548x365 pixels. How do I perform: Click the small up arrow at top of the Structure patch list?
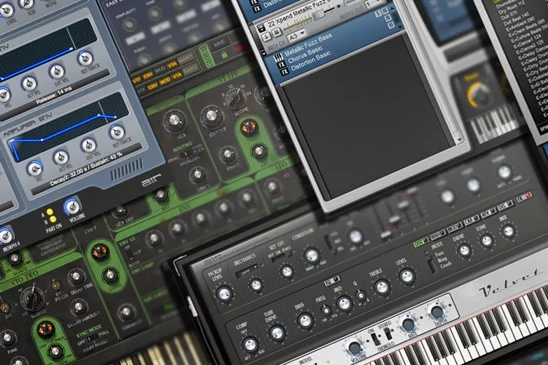pyautogui.click(x=393, y=7)
